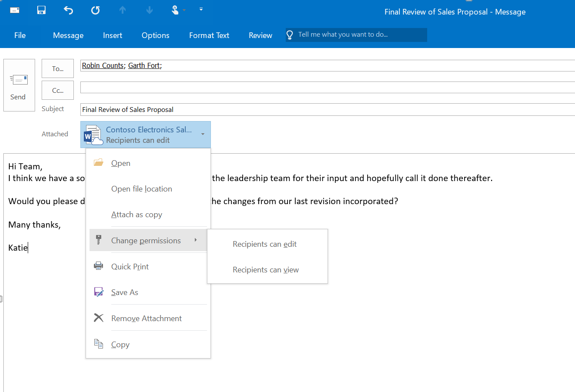Click the Redo circular arrow icon

(95, 10)
